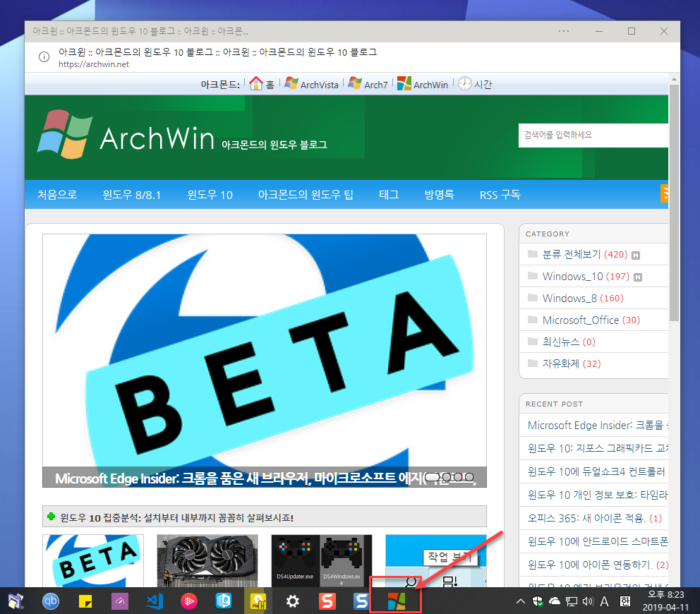This screenshot has height=614, width=700.
Task: Open the volume speaker tray icon
Action: (588, 601)
